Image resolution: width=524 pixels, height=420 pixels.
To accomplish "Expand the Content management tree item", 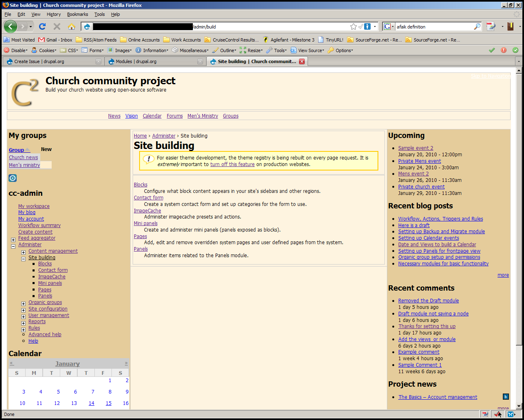I will (23, 252).
